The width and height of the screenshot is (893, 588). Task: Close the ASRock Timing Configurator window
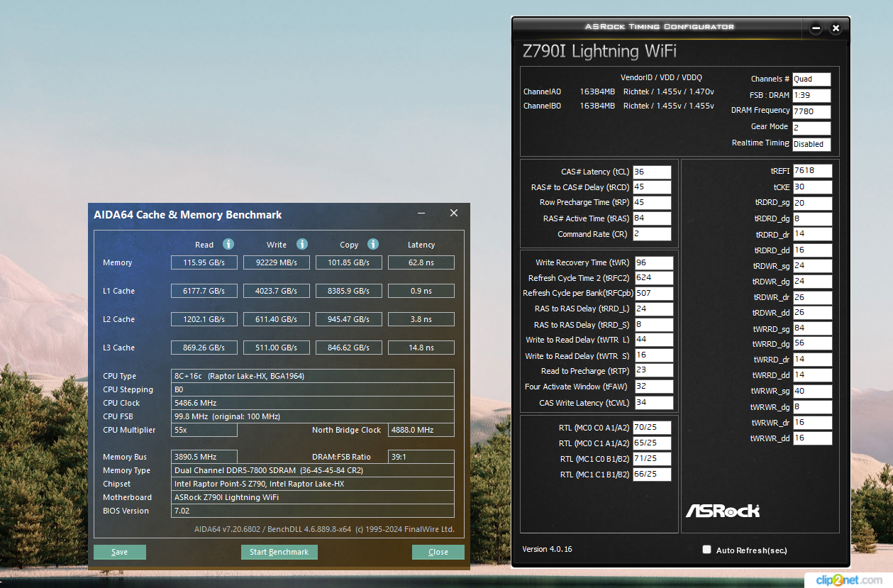click(x=836, y=28)
